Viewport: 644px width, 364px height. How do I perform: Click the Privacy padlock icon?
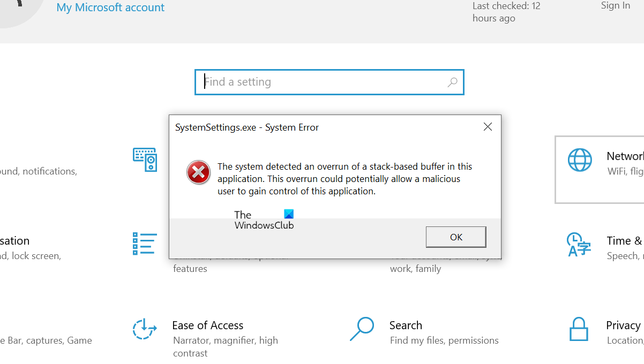tap(579, 329)
